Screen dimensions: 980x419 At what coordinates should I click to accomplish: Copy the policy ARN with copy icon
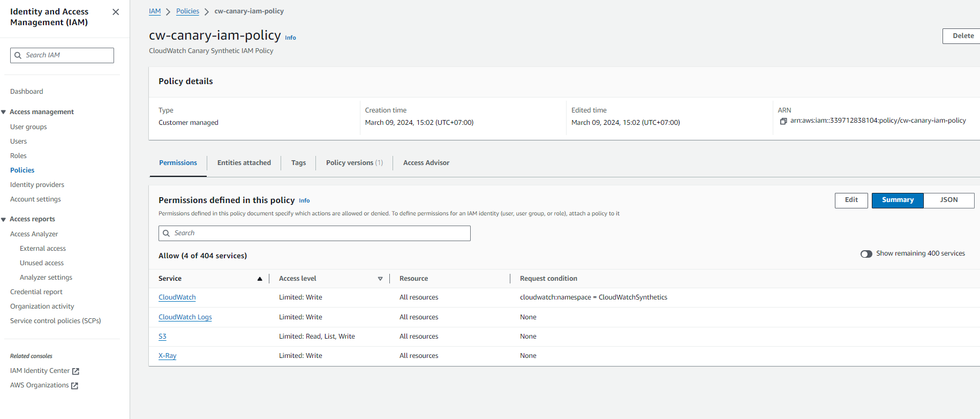783,121
